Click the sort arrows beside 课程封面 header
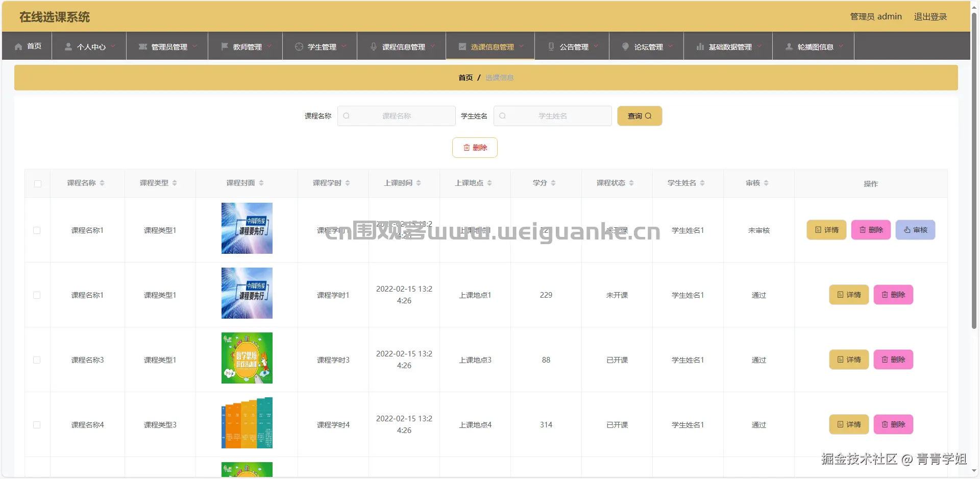 click(261, 183)
